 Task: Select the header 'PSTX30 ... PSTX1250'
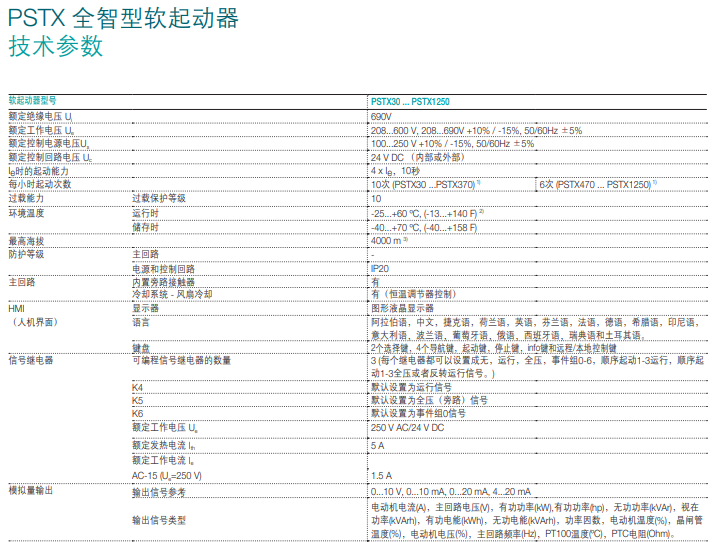point(410,101)
